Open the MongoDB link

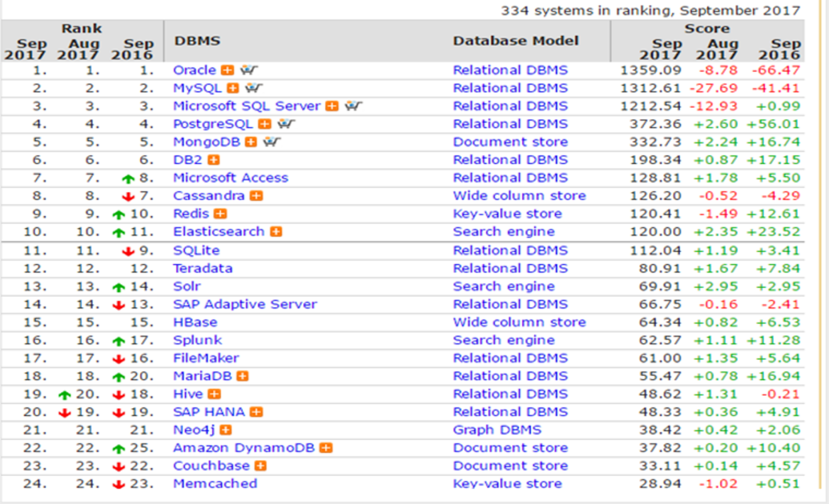click(x=206, y=141)
